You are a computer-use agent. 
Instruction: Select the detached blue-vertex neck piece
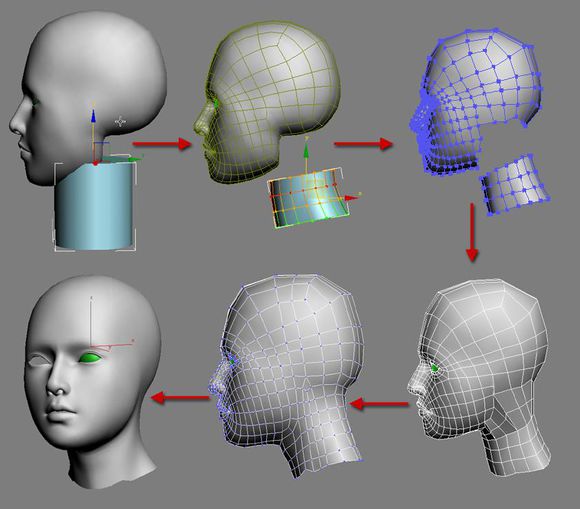click(x=515, y=184)
